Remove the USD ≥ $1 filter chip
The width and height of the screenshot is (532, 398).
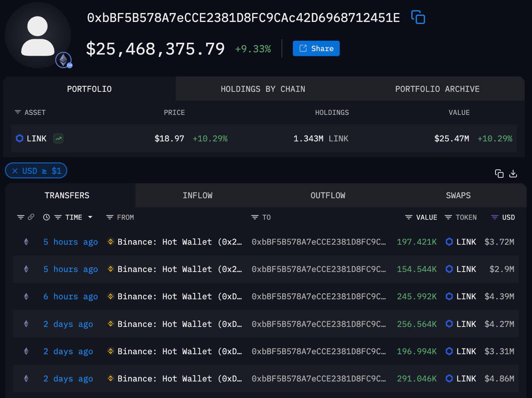(15, 171)
